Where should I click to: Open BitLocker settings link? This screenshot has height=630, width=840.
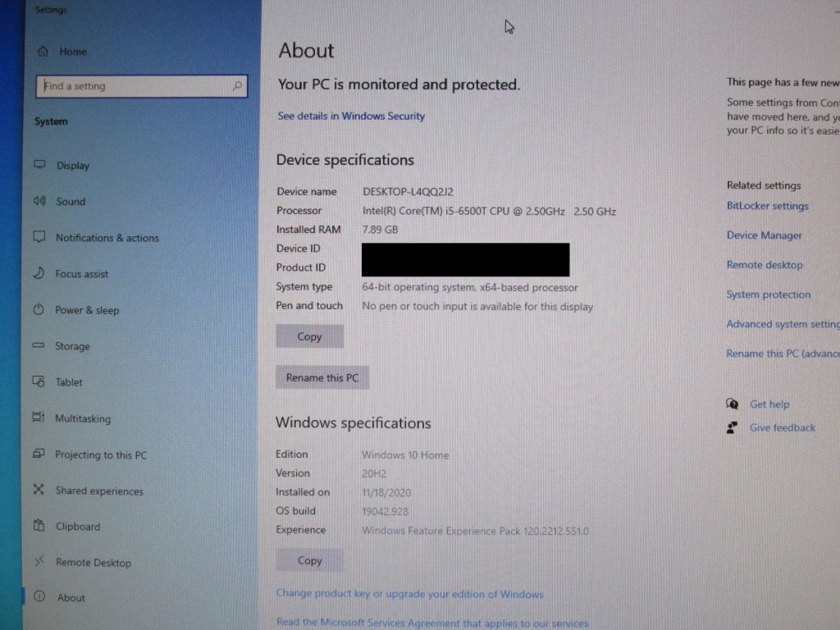click(767, 206)
